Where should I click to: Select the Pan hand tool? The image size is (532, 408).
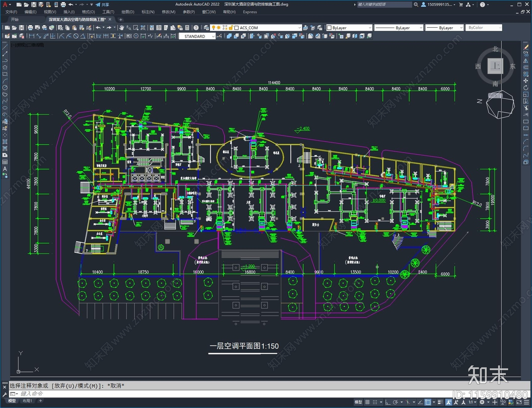click(x=122, y=28)
